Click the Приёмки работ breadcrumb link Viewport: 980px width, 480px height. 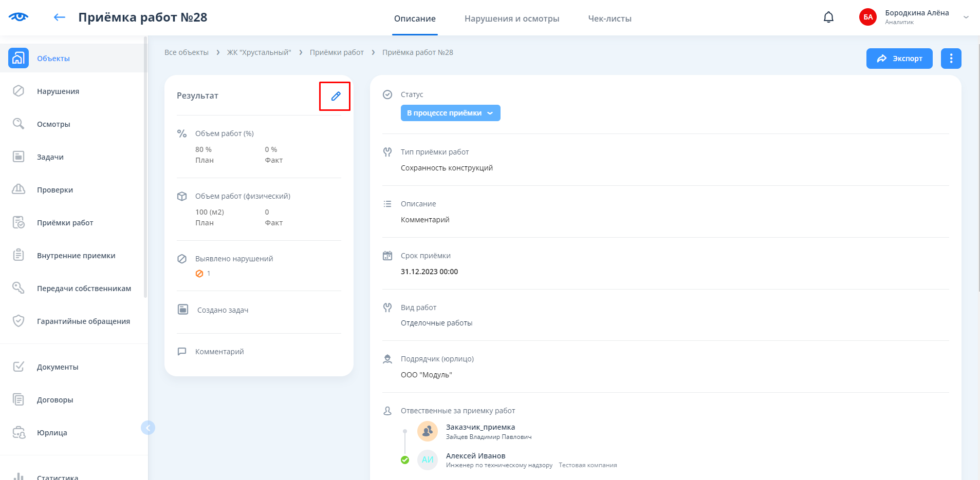pos(337,52)
